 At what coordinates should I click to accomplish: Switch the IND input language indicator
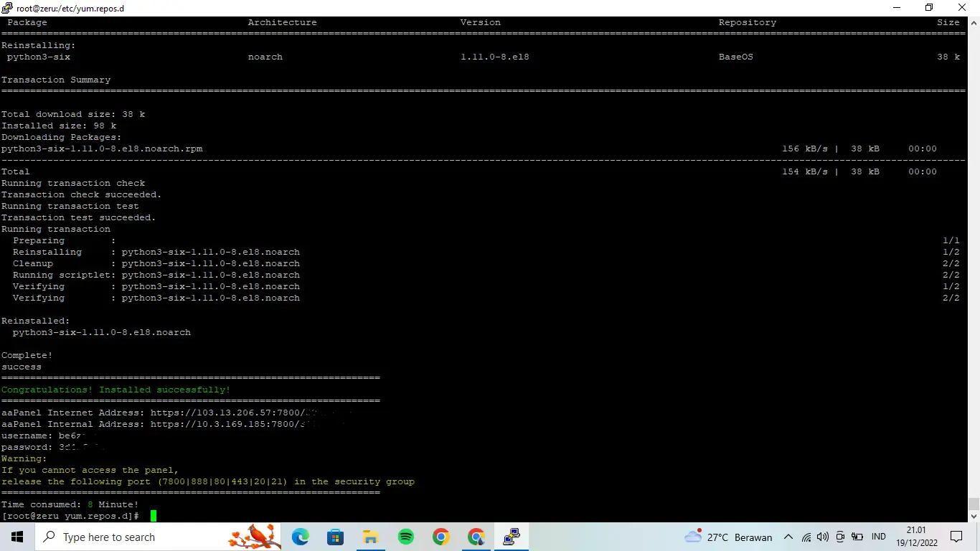click(878, 537)
